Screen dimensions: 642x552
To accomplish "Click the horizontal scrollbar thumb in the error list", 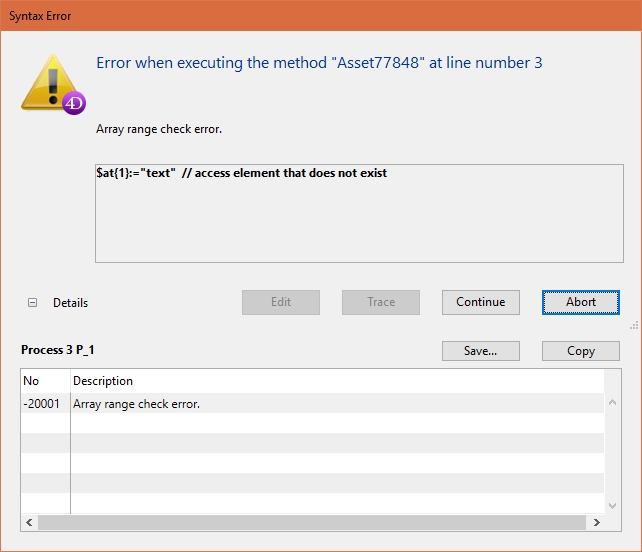I will [x=300, y=523].
